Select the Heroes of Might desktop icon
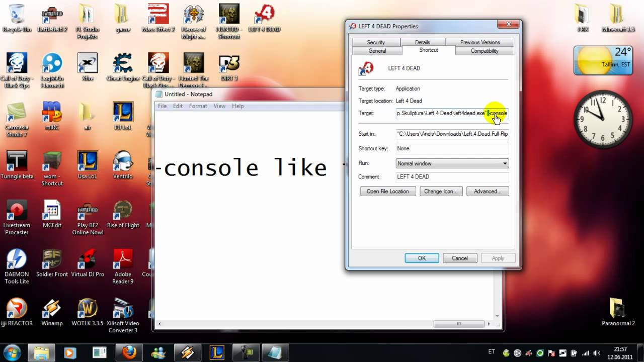This screenshot has height=362, width=644. (193, 21)
